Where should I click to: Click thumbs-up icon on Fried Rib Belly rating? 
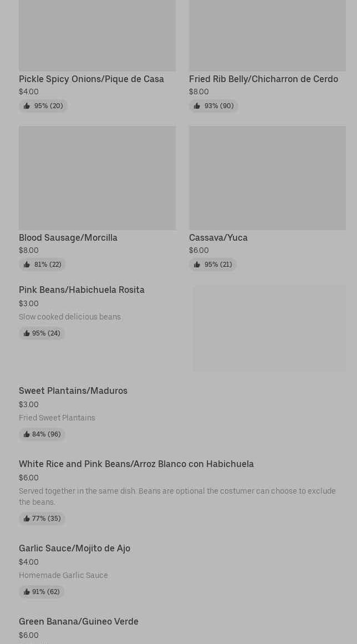[x=197, y=106]
